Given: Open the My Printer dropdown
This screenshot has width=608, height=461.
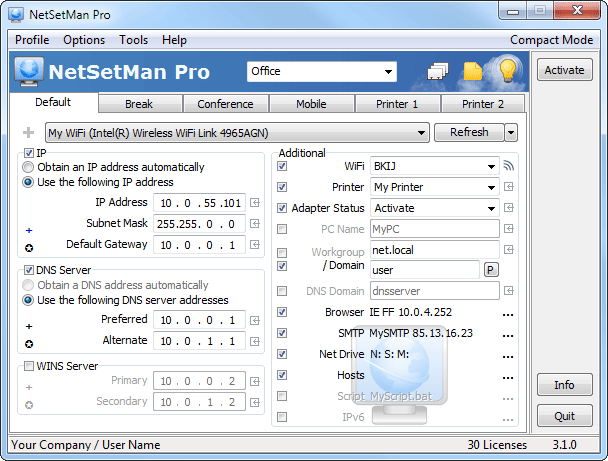Looking at the screenshot, I should 435,187.
